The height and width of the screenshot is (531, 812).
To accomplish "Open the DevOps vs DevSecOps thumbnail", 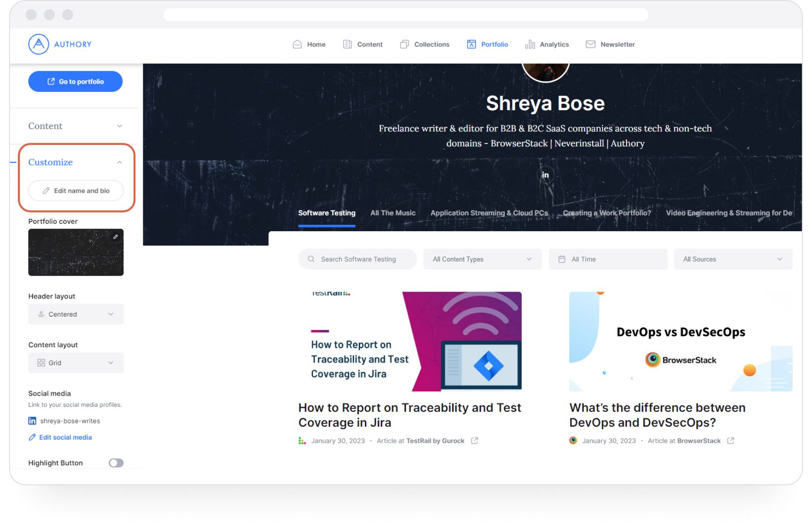I will point(681,341).
